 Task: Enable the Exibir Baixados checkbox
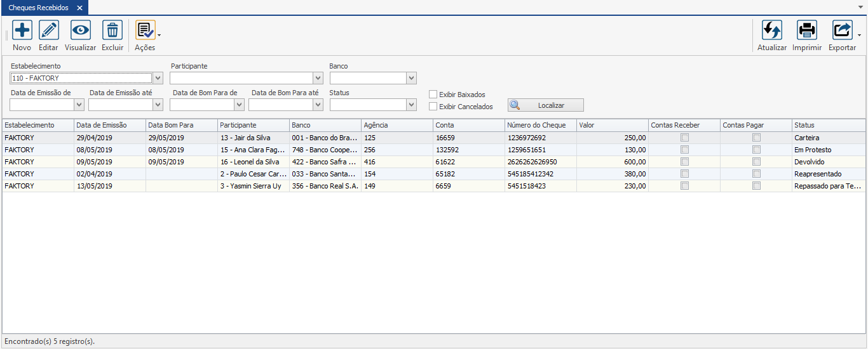click(433, 95)
